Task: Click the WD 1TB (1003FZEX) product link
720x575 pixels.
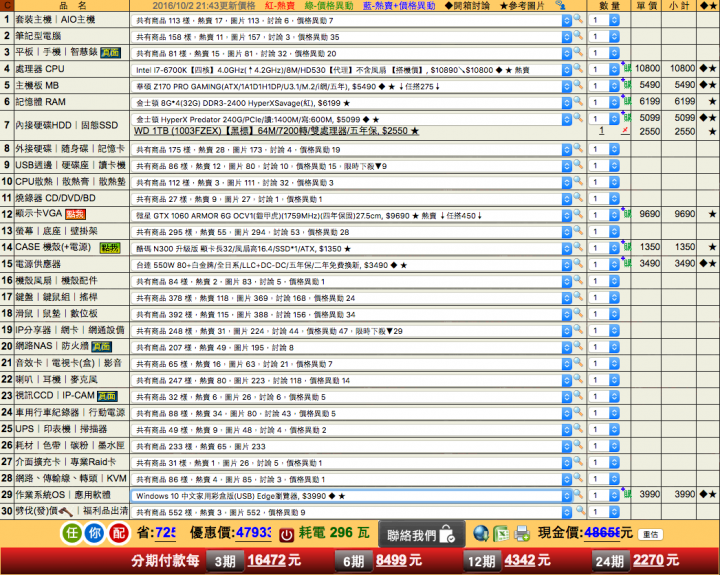Action: click(276, 131)
